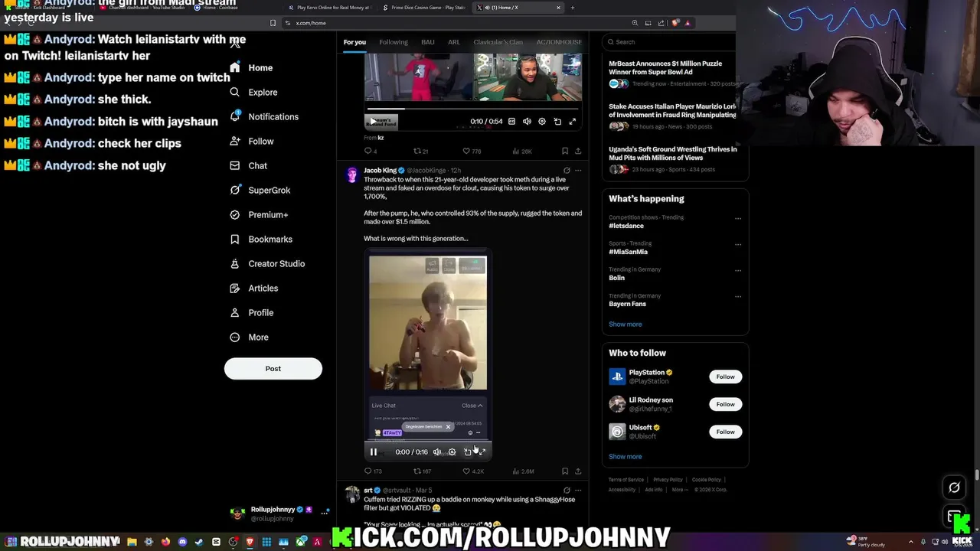This screenshot has width=980, height=551.
Task: Click Grok icon on Jacob King post
Action: click(567, 171)
